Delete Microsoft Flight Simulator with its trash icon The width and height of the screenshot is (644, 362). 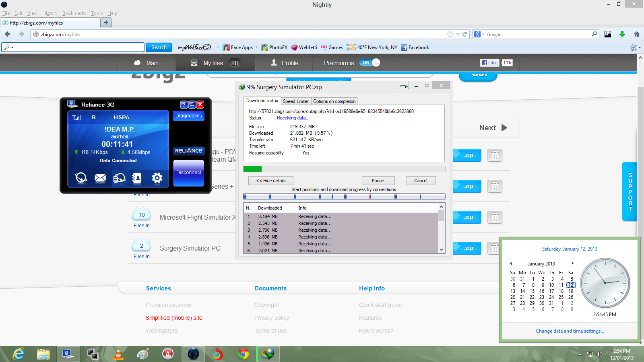pyautogui.click(x=495, y=217)
